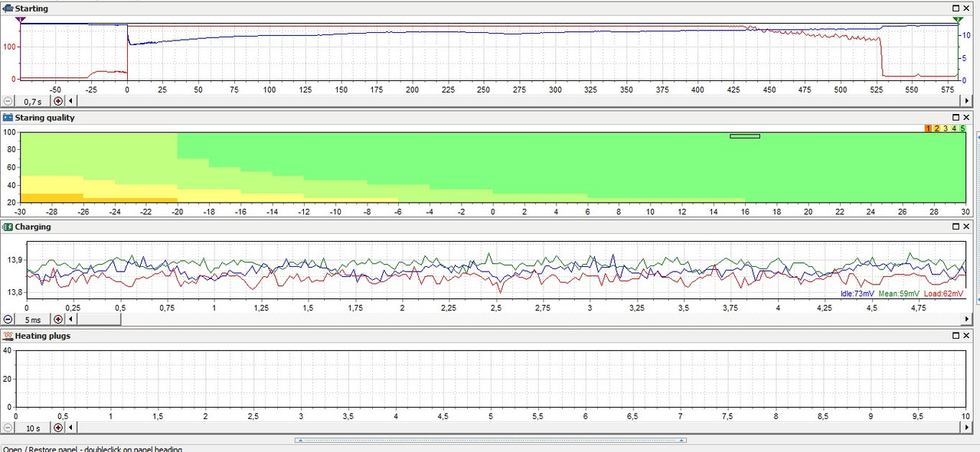
Task: Close the Staring quality panel
Action: [966, 118]
